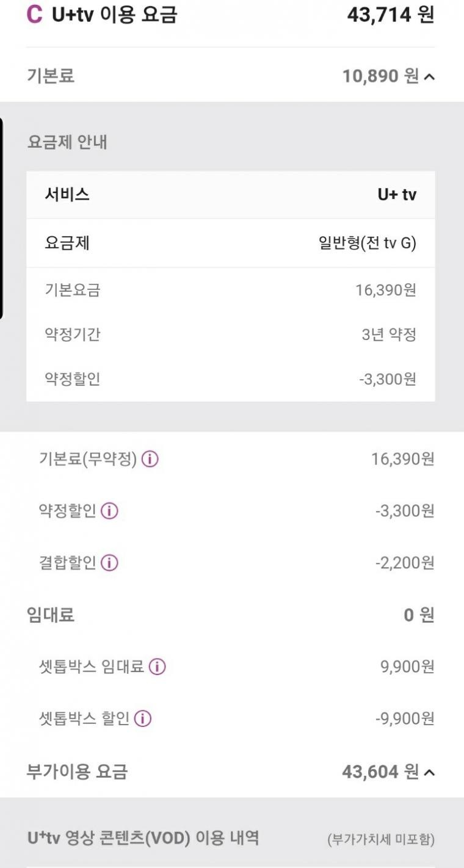Tap info icon beside 결합할인
Viewport: 464px width, 868px height.
109,563
